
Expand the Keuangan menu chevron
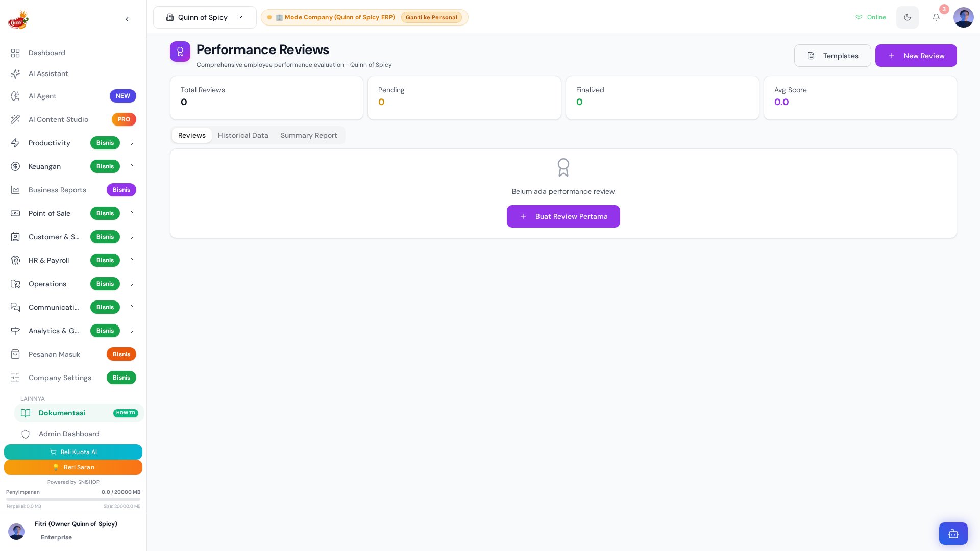click(132, 166)
